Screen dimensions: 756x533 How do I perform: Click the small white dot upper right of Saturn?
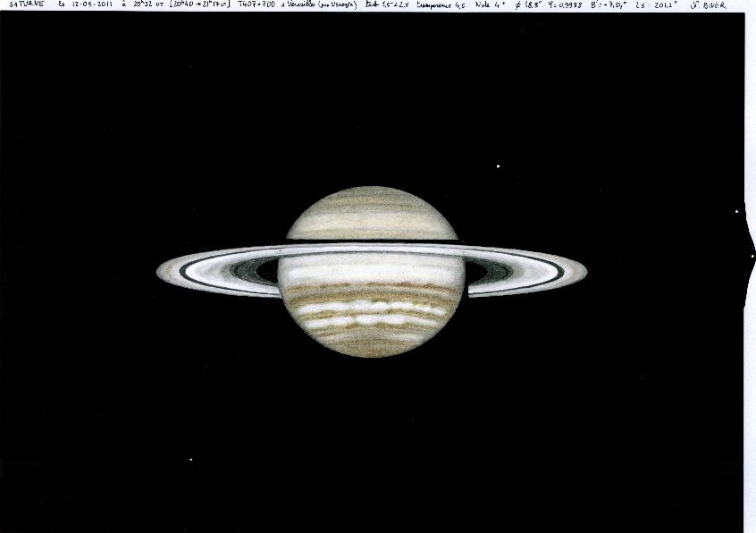[x=498, y=165]
